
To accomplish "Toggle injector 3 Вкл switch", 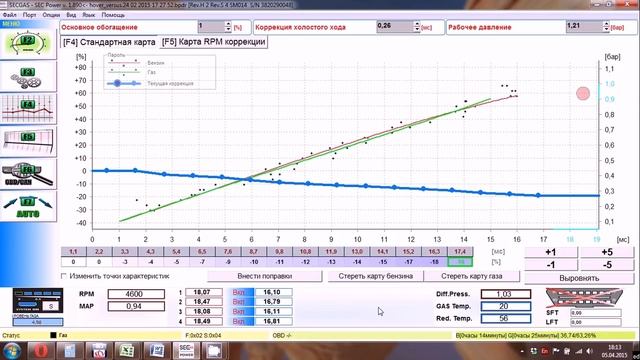I will click(241, 311).
